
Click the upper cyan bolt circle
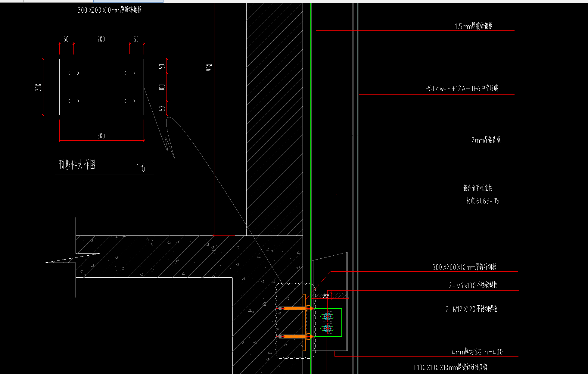pyautogui.click(x=328, y=316)
